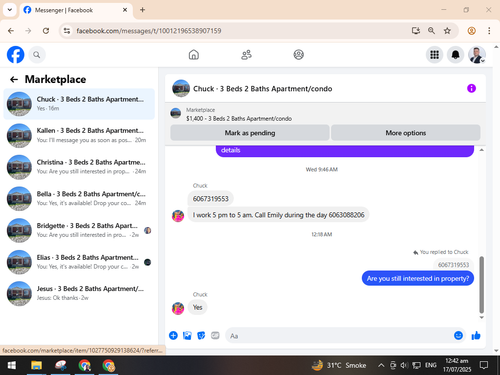Click the chat scroll up arrow
Viewport: 500px width, 375px height.
tap(481, 150)
